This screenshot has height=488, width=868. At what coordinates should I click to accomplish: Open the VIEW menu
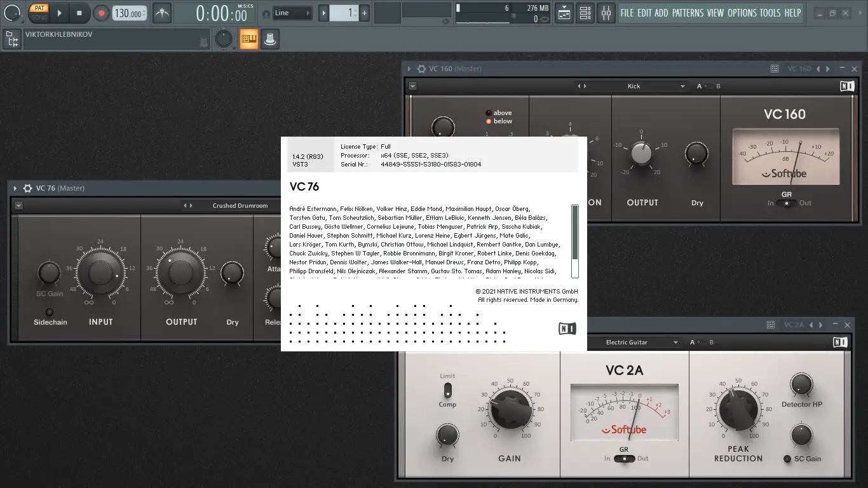[x=715, y=13]
